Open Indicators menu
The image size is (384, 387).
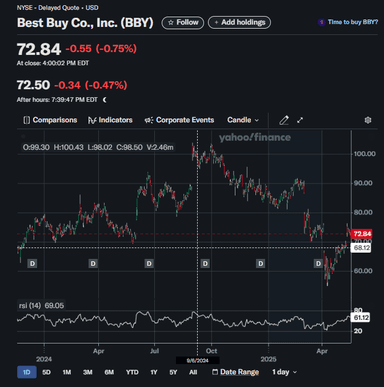tap(110, 120)
